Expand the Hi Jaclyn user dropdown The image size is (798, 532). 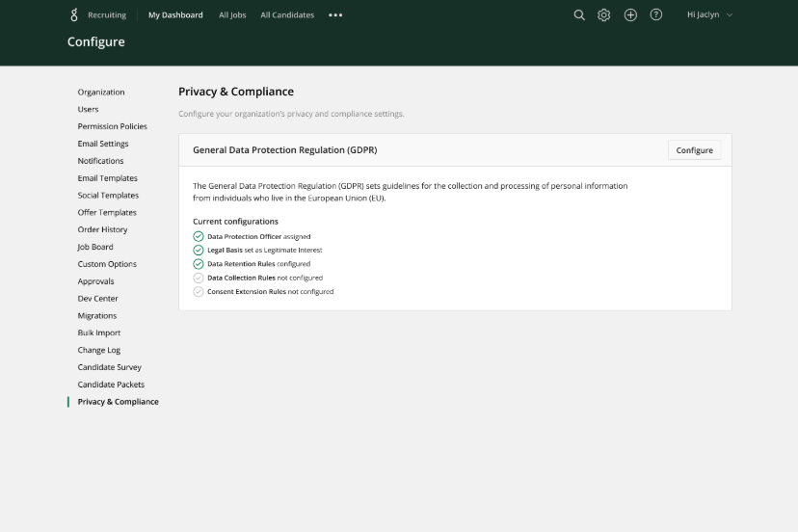709,15
